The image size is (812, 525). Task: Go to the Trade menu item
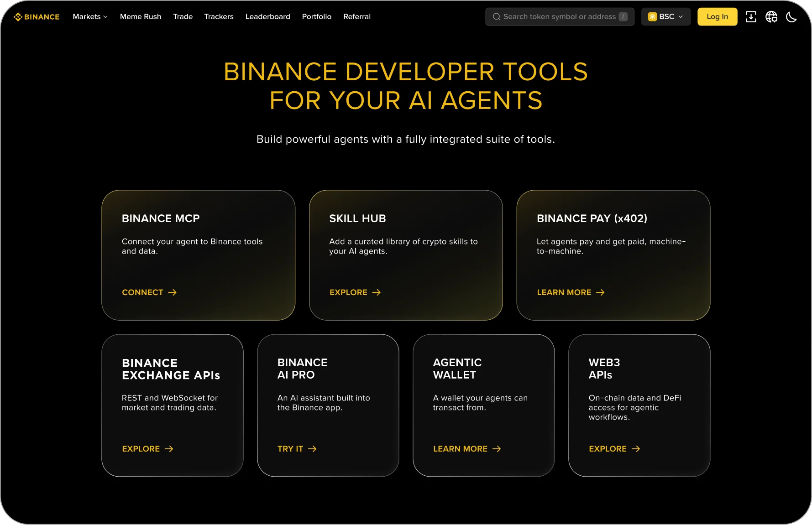pyautogui.click(x=183, y=17)
